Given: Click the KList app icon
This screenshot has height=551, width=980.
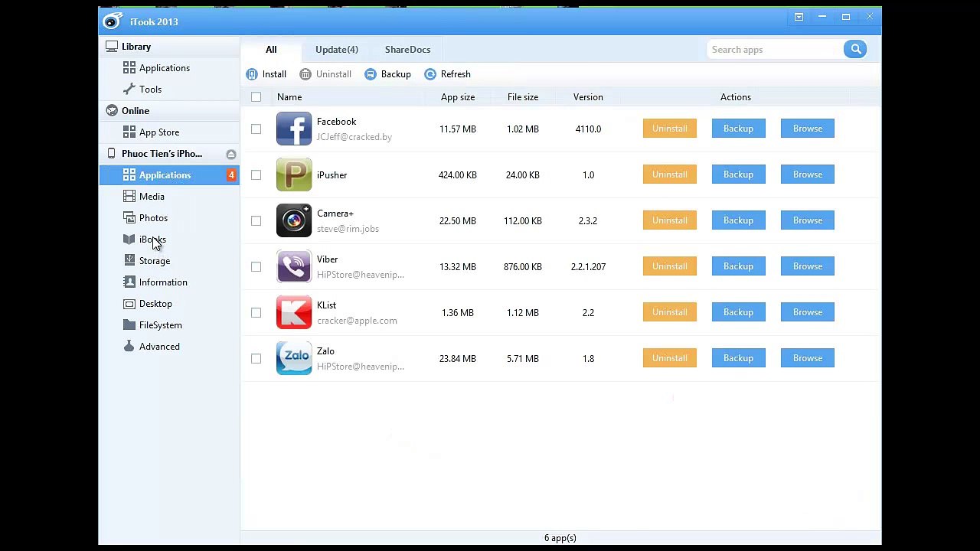Looking at the screenshot, I should pos(294,312).
